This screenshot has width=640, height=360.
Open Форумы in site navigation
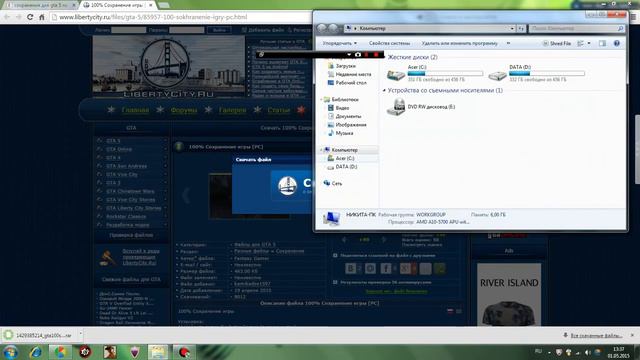(184, 110)
